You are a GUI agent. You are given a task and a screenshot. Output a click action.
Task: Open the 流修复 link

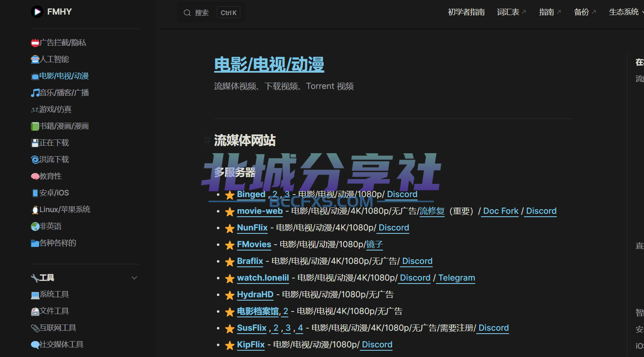coord(432,211)
